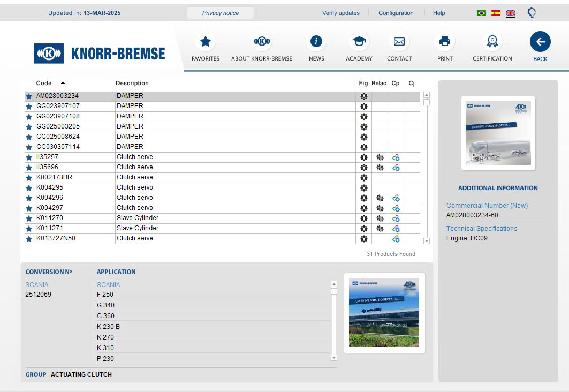This screenshot has height=392, width=569.
Task: Open figure gear icon for K004295
Action: [363, 187]
